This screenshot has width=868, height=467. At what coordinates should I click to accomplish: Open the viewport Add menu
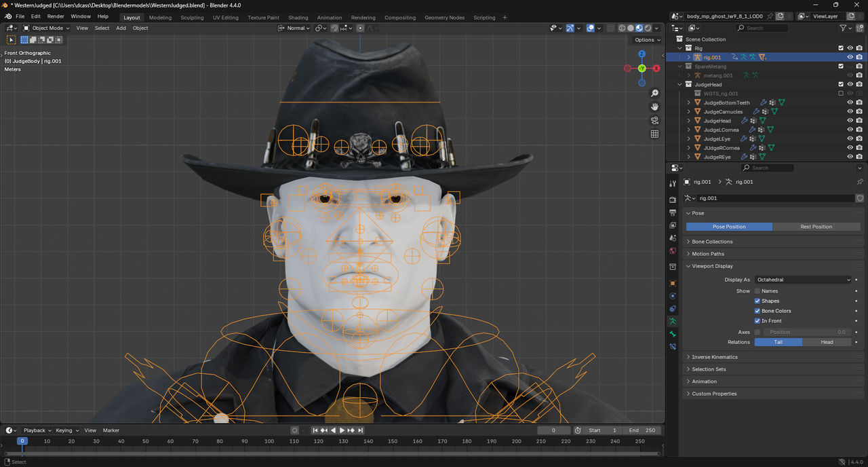coord(121,28)
